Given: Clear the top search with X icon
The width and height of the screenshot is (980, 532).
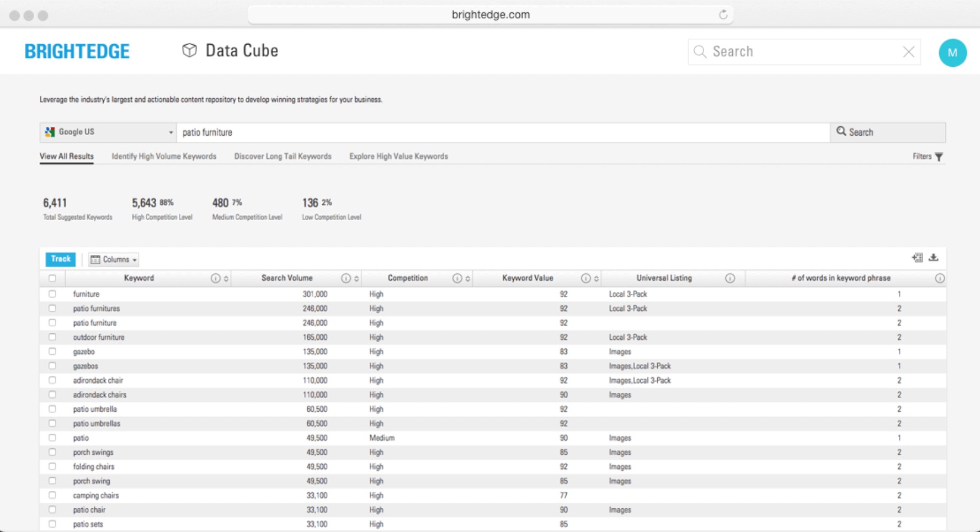Looking at the screenshot, I should click(x=908, y=52).
